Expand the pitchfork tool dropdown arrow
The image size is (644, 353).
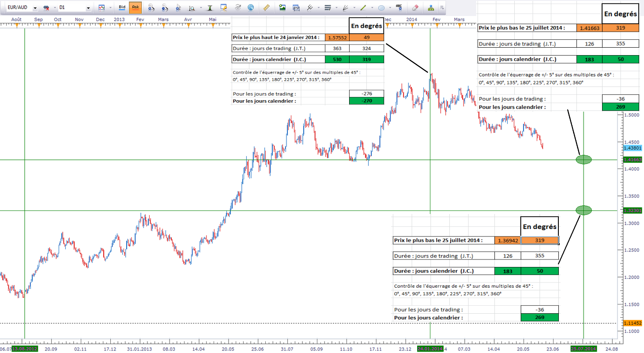tap(318, 8)
